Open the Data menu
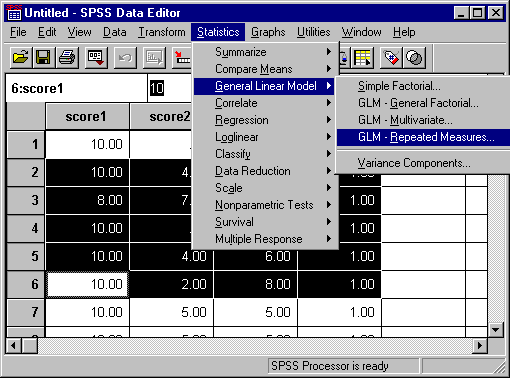This screenshot has height=378, width=510. point(115,32)
